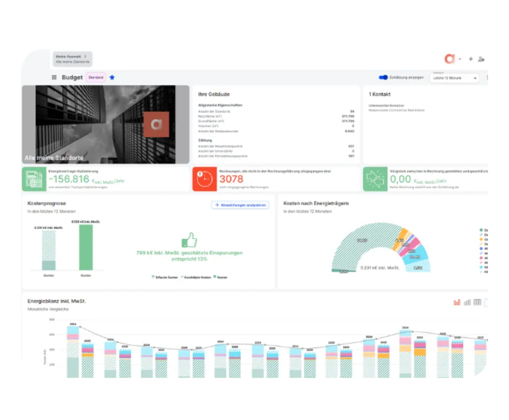Click the plus icon in top bar

tap(471, 59)
